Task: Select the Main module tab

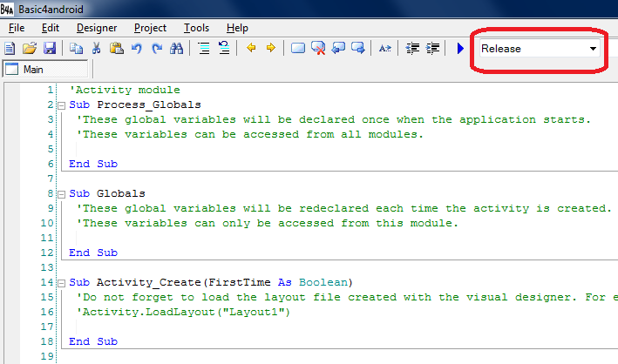Action: [45, 70]
